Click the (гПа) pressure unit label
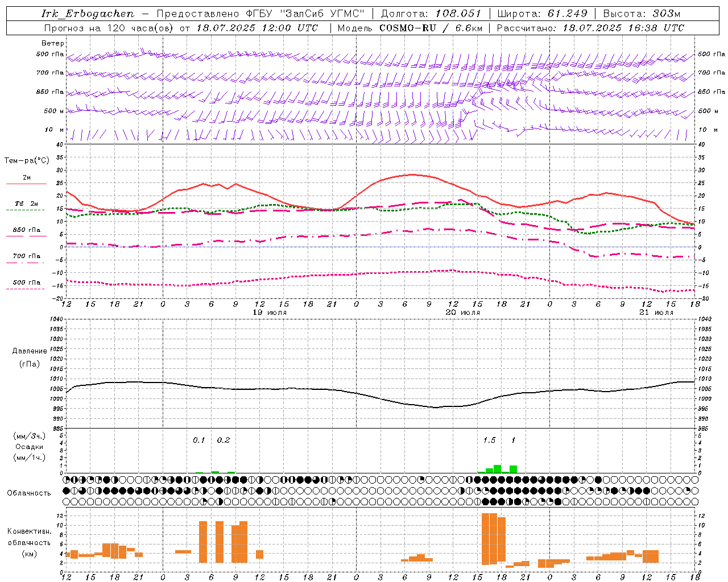 point(30,364)
